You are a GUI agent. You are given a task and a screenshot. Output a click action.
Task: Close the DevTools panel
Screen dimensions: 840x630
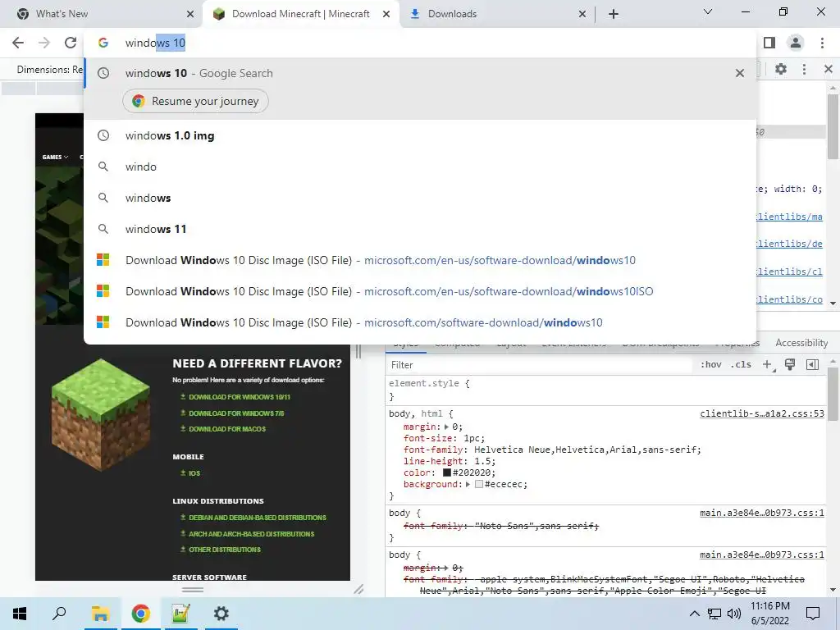click(x=829, y=69)
